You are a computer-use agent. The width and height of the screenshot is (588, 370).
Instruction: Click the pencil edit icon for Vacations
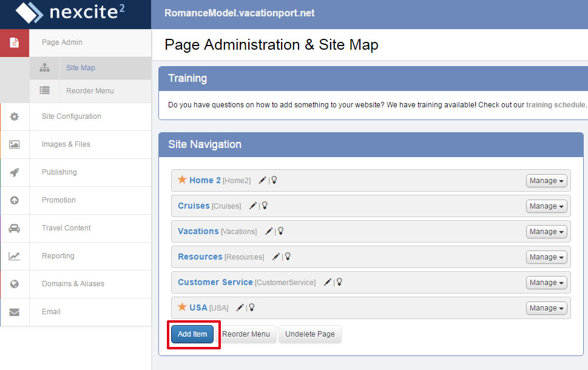[x=268, y=231]
